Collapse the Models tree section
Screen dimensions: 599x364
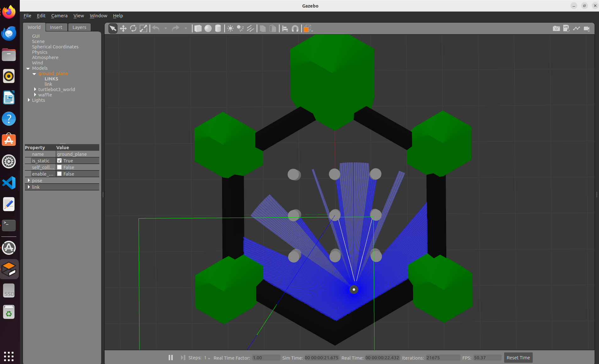tap(28, 68)
